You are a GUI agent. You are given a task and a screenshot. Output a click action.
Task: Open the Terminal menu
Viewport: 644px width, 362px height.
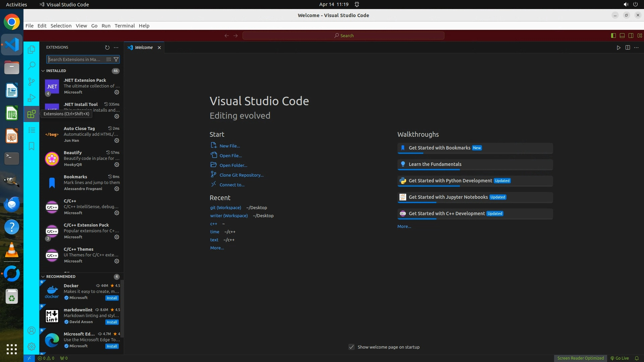pyautogui.click(x=124, y=26)
